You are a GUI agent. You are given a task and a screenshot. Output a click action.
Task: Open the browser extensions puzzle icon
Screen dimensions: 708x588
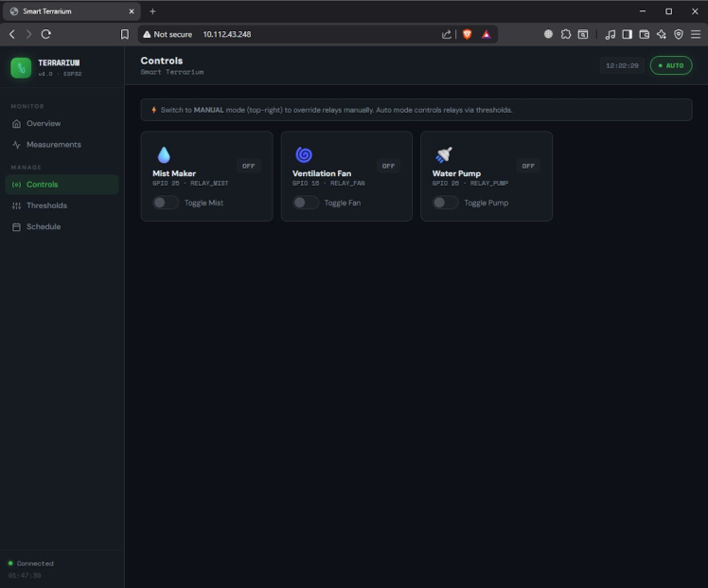coord(565,34)
